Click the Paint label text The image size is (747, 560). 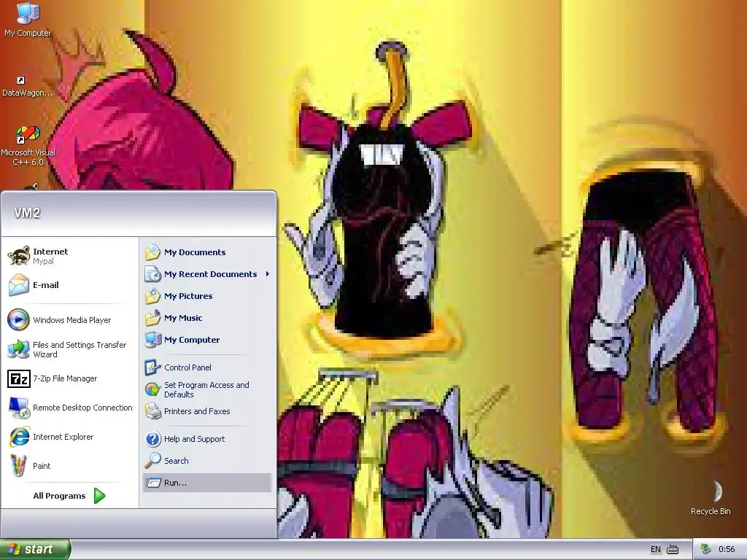pos(42,466)
